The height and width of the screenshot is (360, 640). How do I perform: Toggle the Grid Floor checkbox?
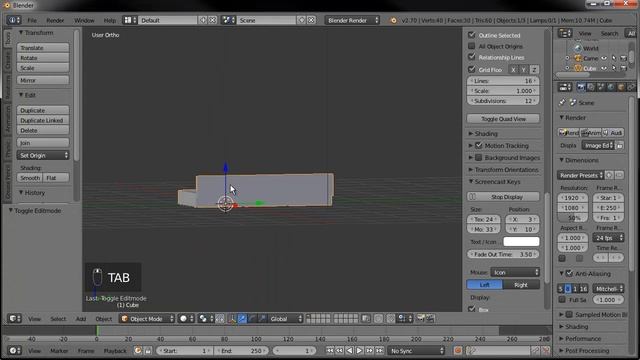point(471,69)
